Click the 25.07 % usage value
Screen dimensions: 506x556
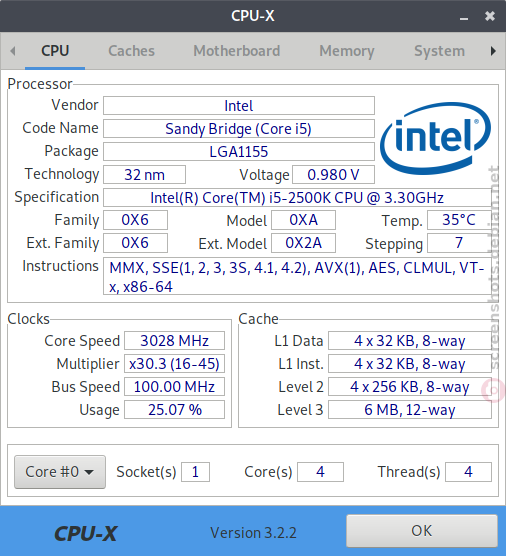pyautogui.click(x=174, y=410)
